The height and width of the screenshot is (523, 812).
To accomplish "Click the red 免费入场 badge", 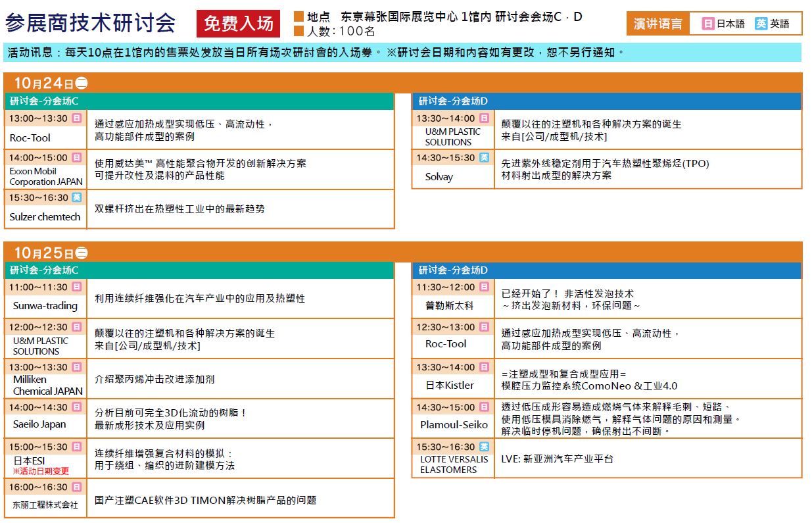I will (238, 24).
